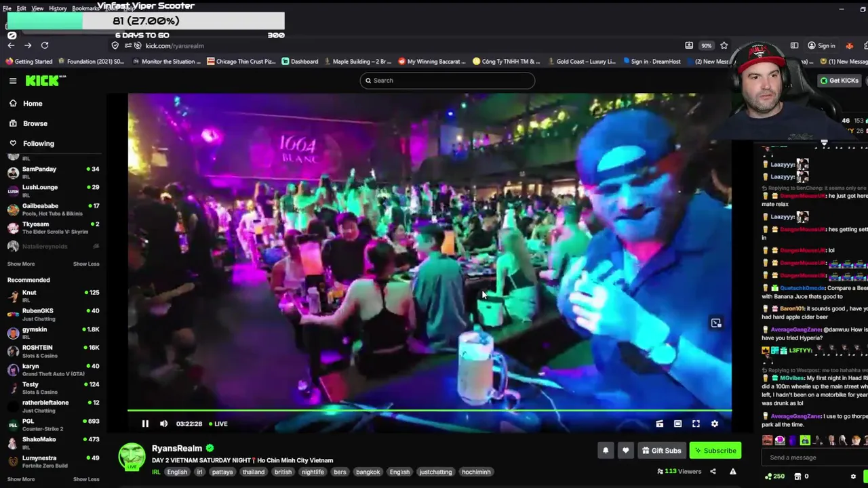
Task: Open karyn recommended channel
Action: [x=53, y=369]
